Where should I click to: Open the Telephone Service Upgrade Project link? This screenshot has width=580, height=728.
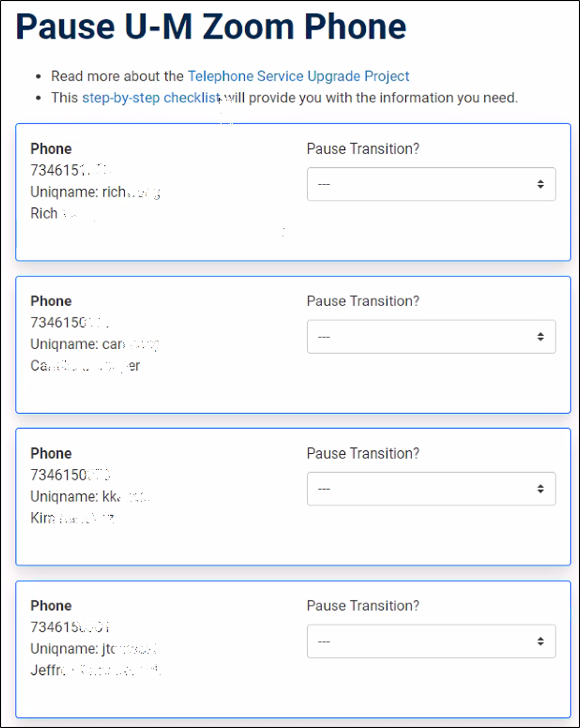[x=298, y=77]
